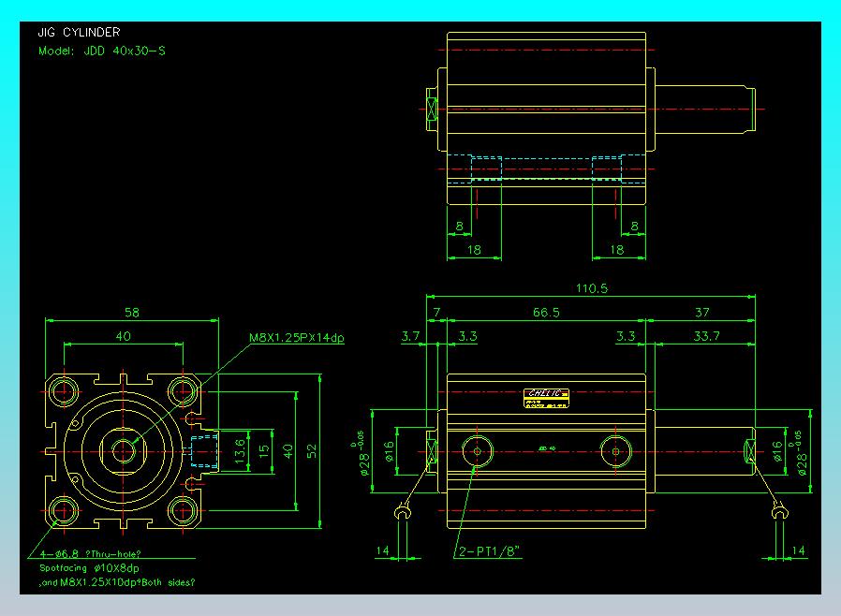Screen dimensions: 841x616
Task: Select the 3.3 dimension beside 3.7
Action: pos(467,336)
